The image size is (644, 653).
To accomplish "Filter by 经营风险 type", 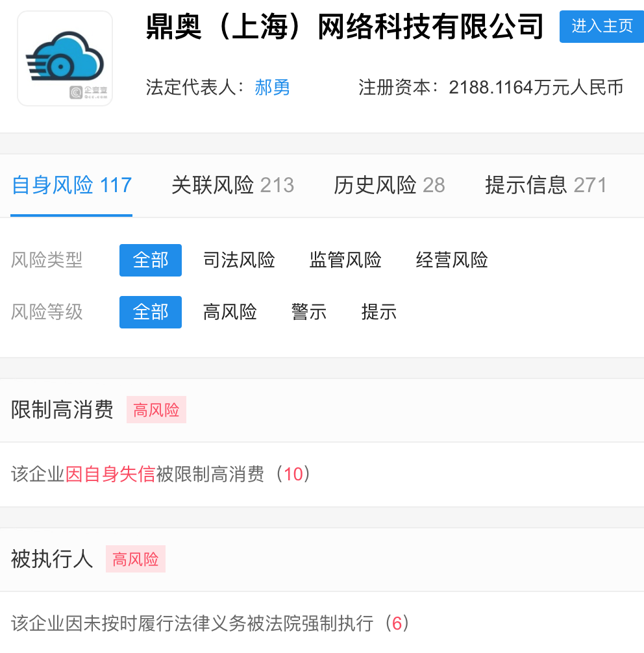I will (x=452, y=260).
